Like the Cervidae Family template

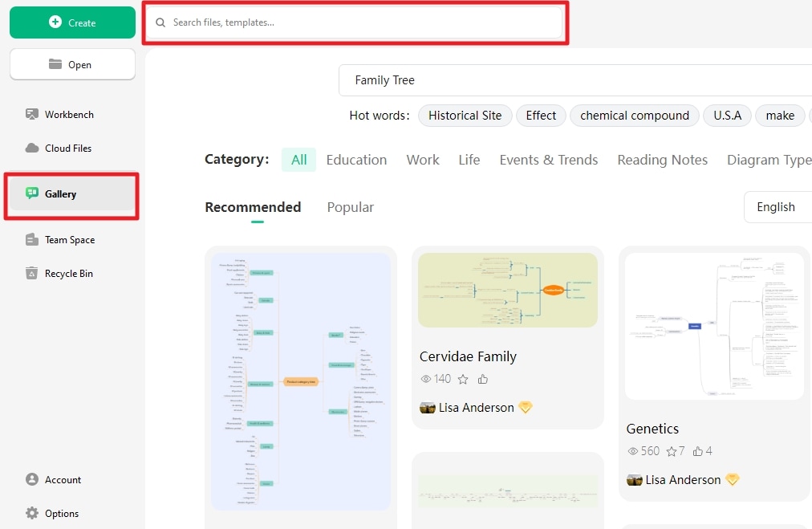pos(483,379)
